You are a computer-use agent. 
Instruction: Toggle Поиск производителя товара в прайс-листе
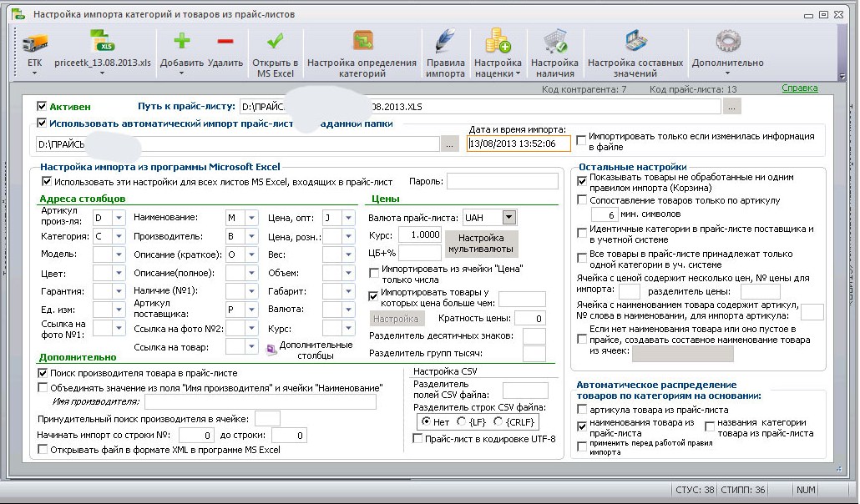[43, 373]
